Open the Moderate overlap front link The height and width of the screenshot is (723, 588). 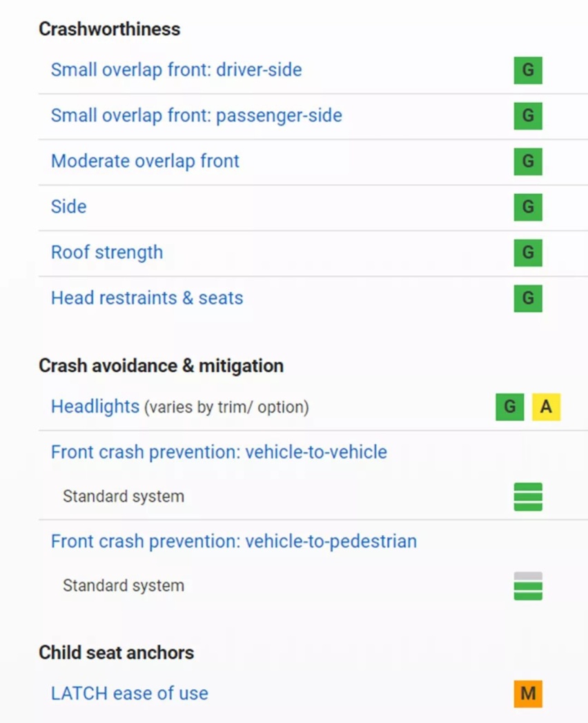(145, 161)
